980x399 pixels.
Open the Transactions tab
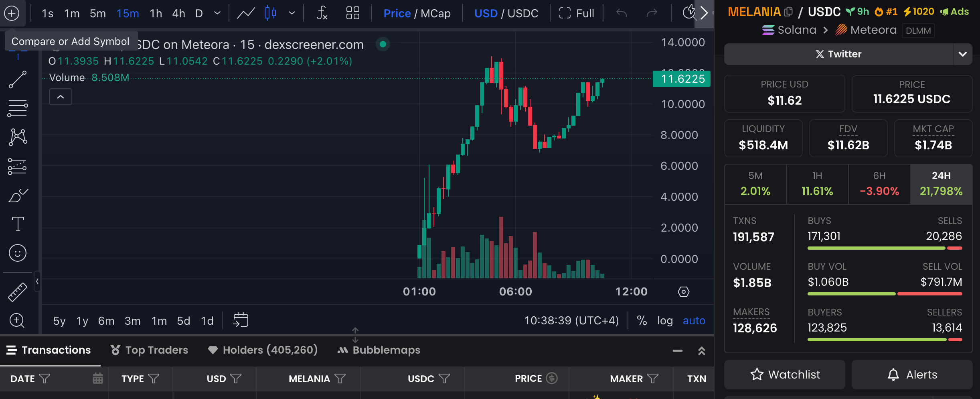[49, 350]
